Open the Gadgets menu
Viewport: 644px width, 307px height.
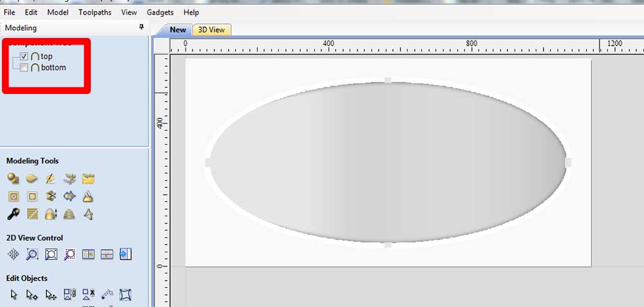pyautogui.click(x=160, y=12)
